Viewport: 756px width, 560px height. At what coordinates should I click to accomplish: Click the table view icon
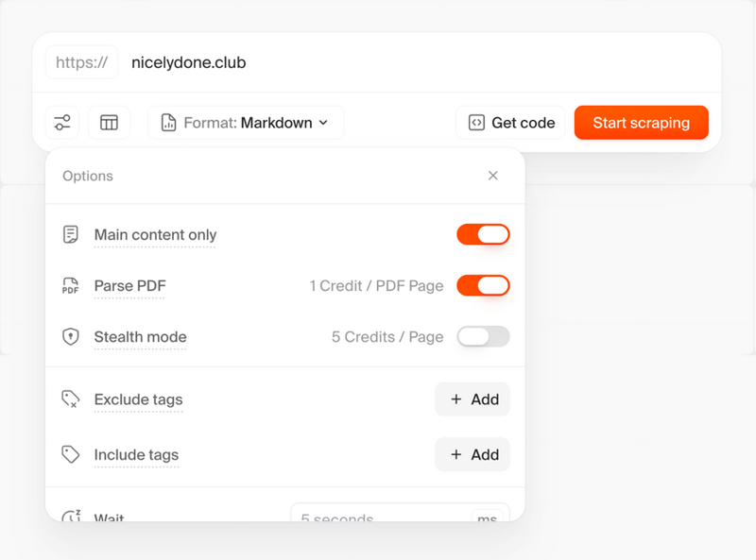pyautogui.click(x=109, y=122)
